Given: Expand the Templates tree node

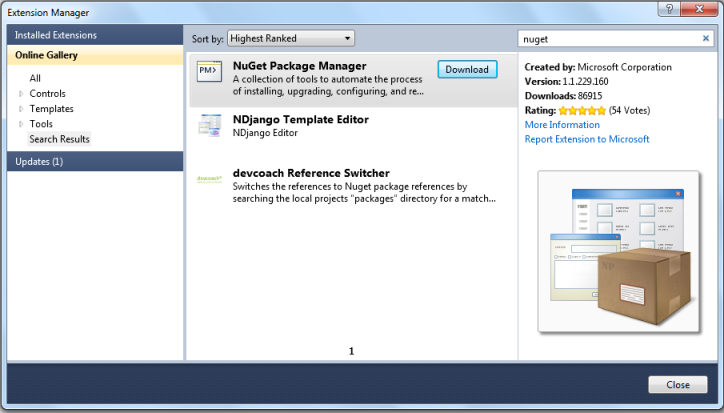Looking at the screenshot, I should pyautogui.click(x=21, y=109).
